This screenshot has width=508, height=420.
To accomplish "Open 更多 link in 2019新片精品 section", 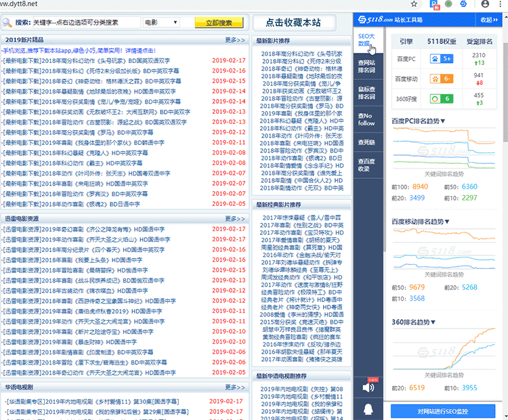I will 235,40.
